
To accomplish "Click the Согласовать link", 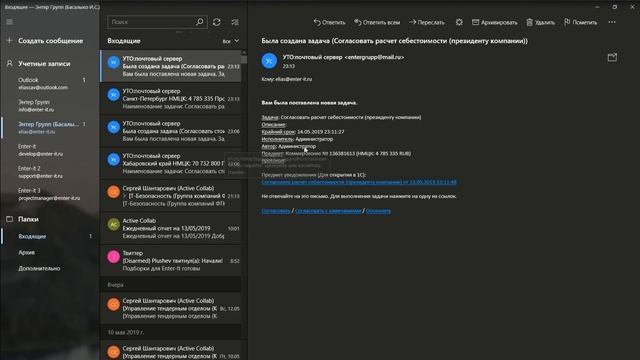I will point(276,211).
